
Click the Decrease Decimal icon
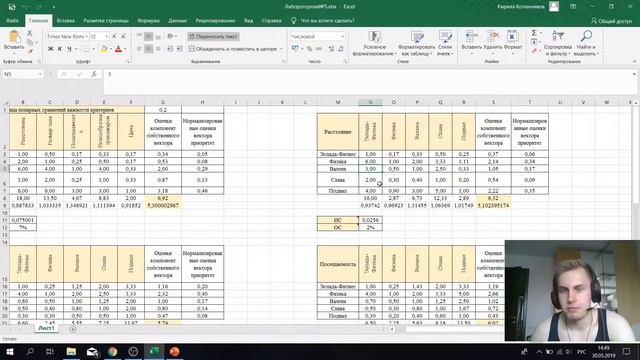[x=340, y=49]
